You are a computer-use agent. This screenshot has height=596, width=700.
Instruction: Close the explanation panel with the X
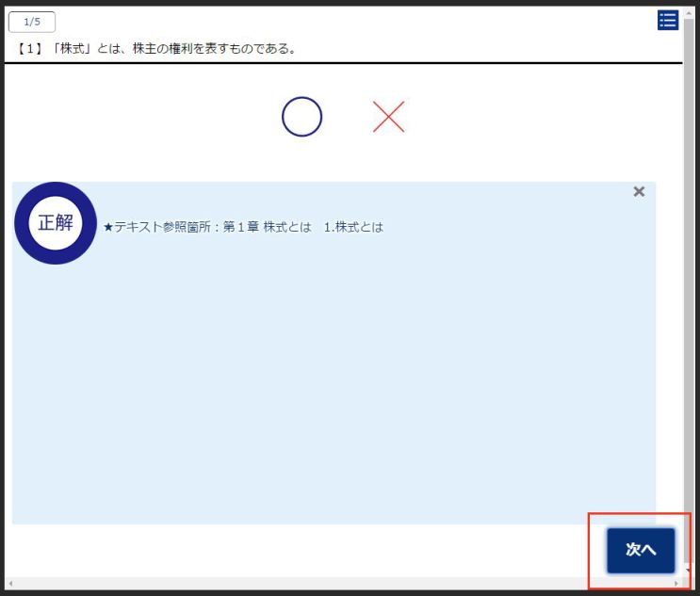click(x=639, y=191)
